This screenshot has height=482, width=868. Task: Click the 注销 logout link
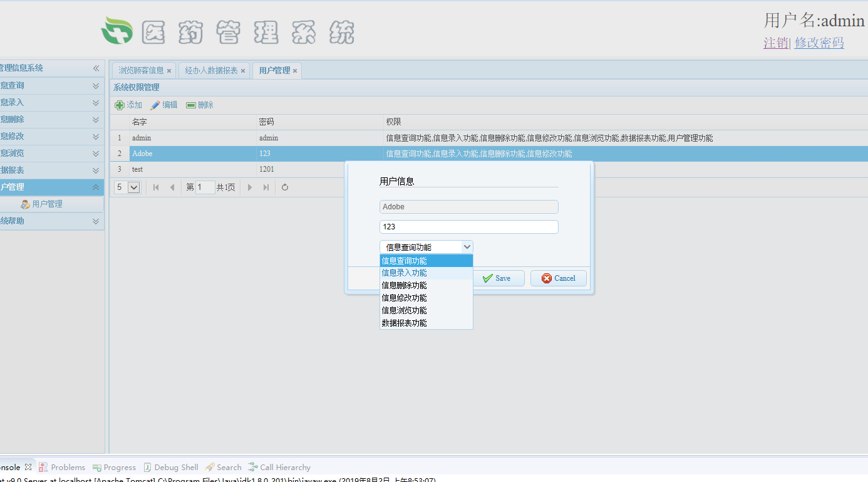(x=775, y=44)
